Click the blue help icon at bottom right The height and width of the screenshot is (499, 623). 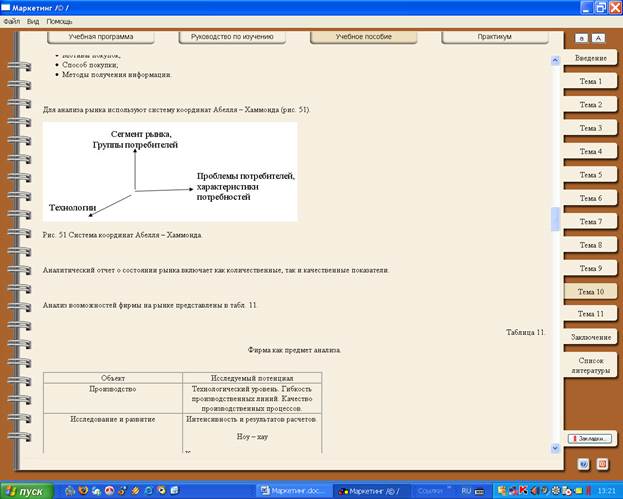(584, 464)
